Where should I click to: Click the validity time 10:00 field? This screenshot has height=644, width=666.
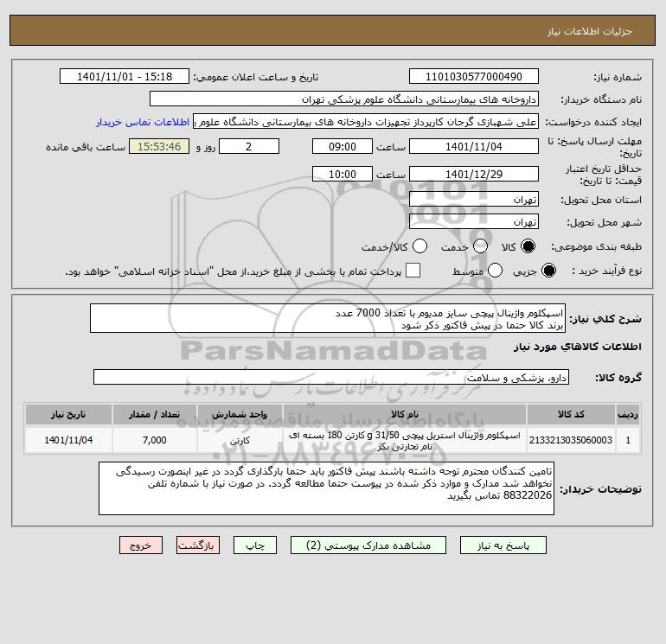343,174
